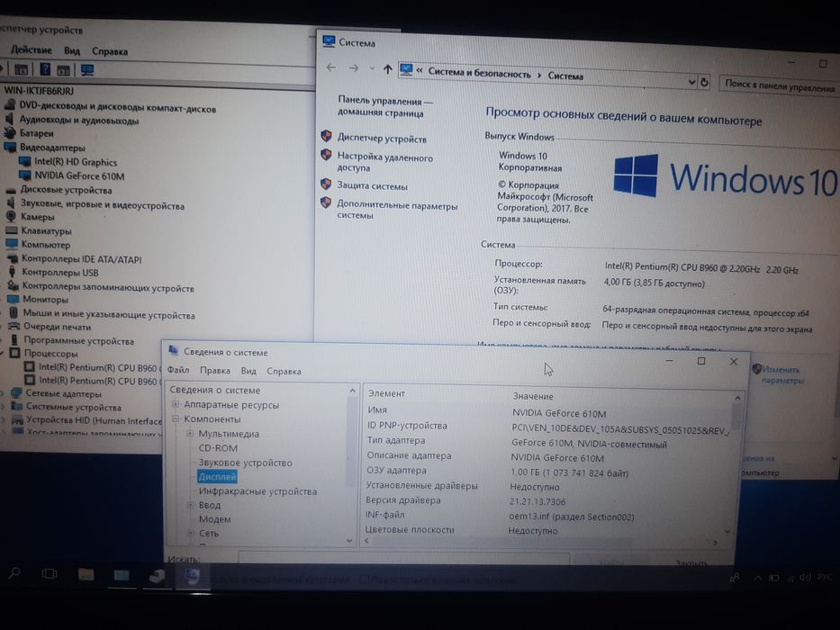Open Справка menu in Сведения о системе

tap(284, 371)
